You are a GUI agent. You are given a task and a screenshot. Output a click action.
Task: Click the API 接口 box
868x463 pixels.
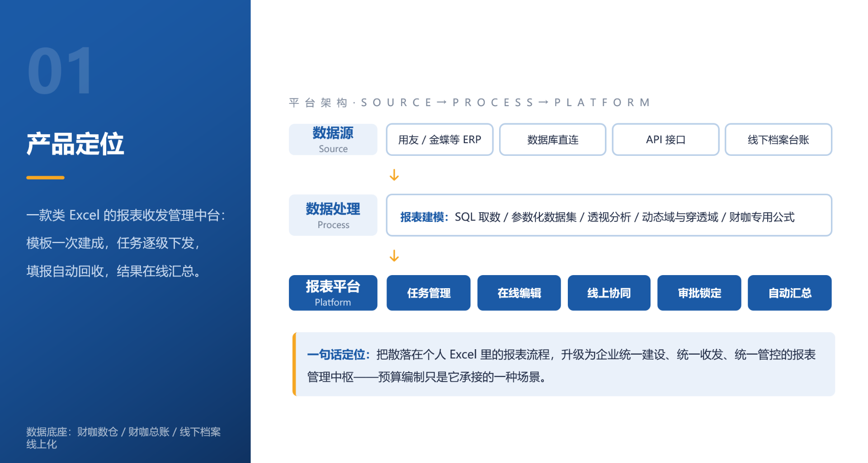(x=665, y=140)
